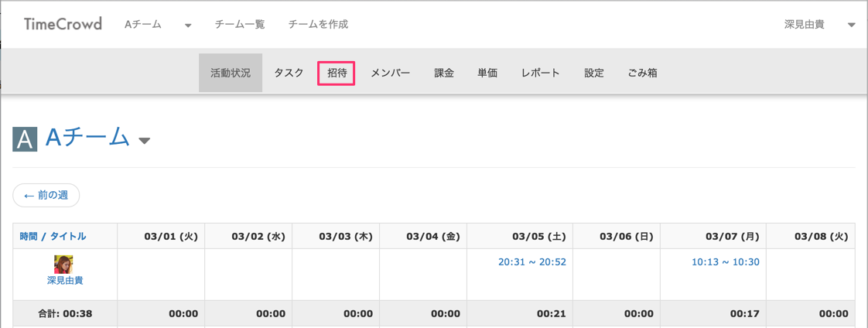The image size is (868, 328).
Task: Click the square A team icon
Action: click(25, 139)
